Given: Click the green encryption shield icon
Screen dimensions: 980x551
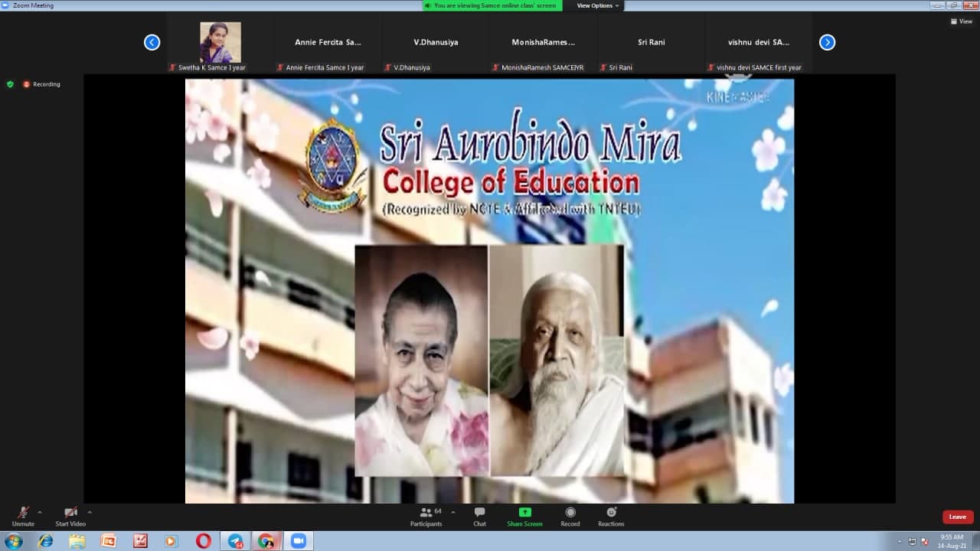Looking at the screenshot, I should pyautogui.click(x=10, y=84).
